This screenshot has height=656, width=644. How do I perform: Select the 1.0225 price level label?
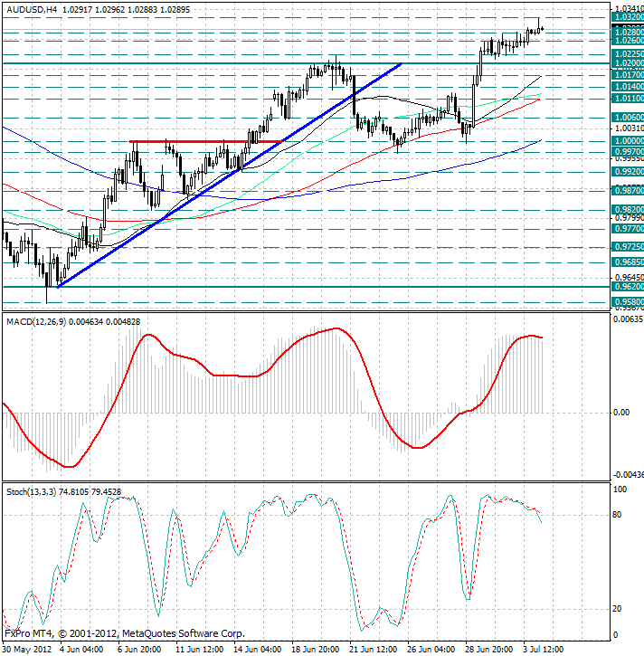coord(628,54)
